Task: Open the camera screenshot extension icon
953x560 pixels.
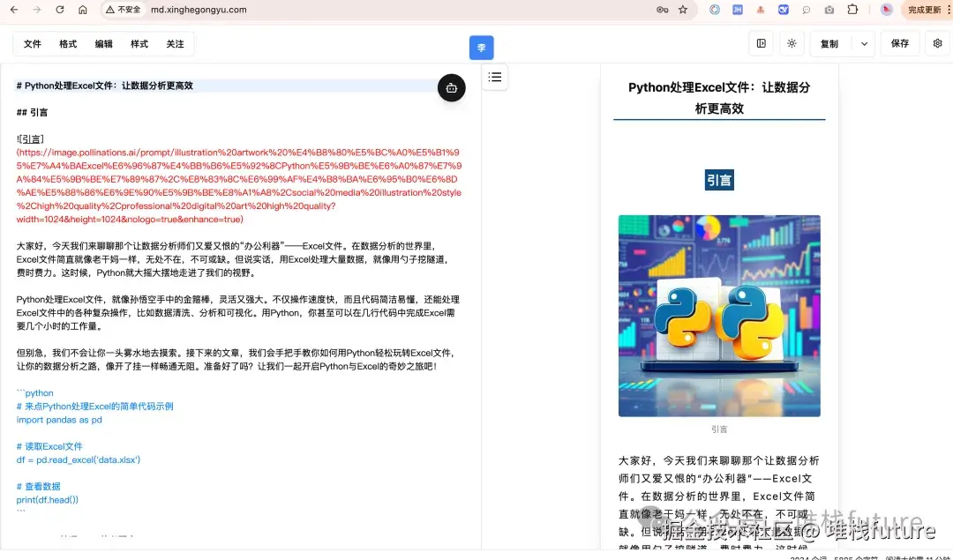Action: 829,10
